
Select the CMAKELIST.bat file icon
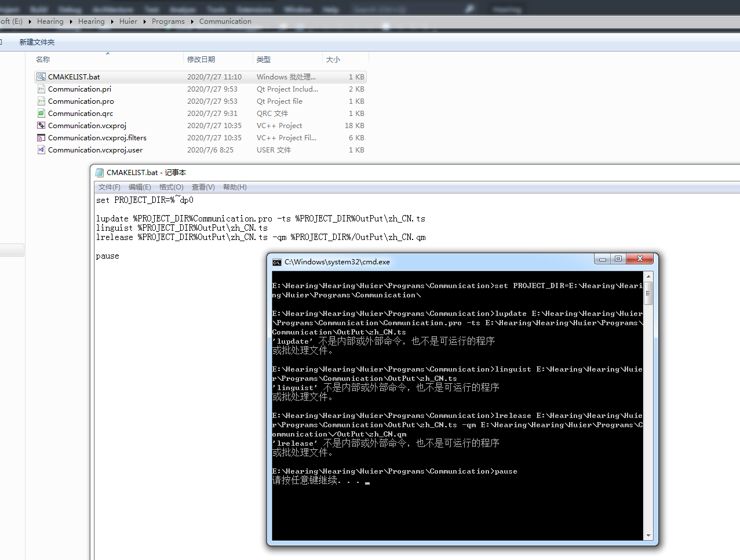click(x=41, y=77)
